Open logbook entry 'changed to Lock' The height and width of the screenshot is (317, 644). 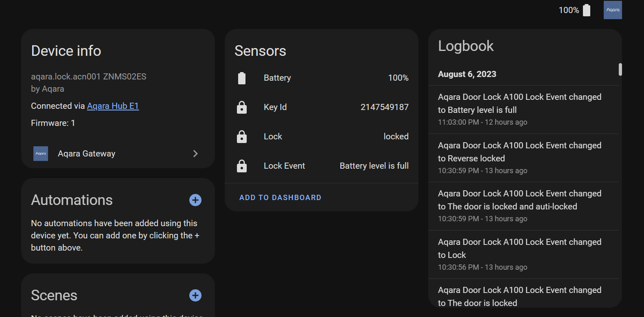point(524,255)
